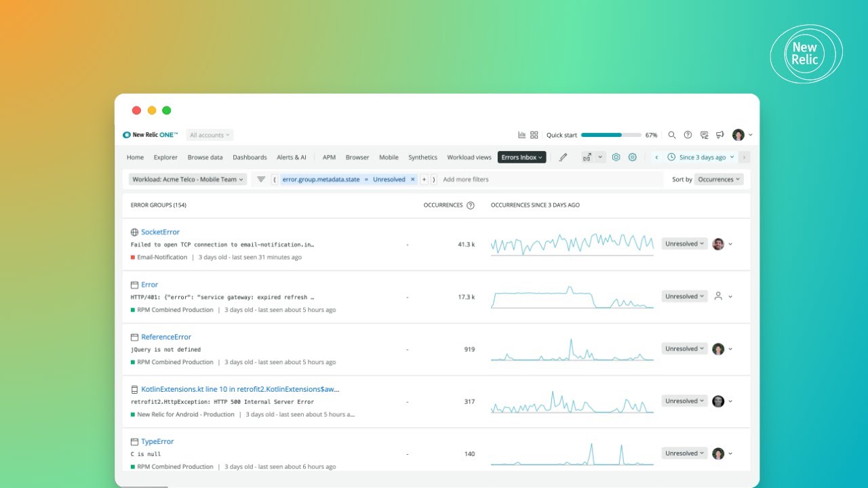Viewport: 868px width, 488px height.
Task: Open the Browser tab
Action: click(357, 157)
